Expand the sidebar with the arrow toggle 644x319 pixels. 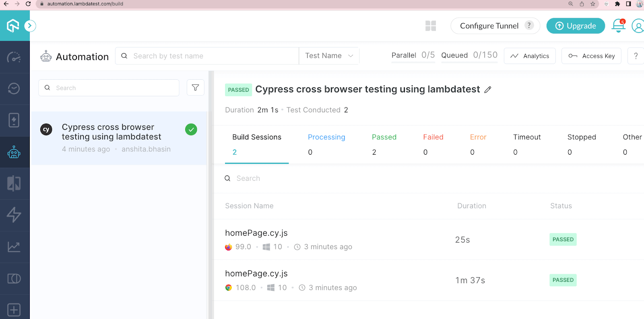pyautogui.click(x=30, y=26)
